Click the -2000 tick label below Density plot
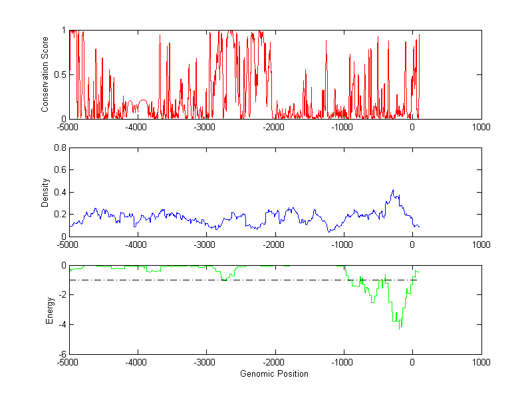 (x=274, y=245)
